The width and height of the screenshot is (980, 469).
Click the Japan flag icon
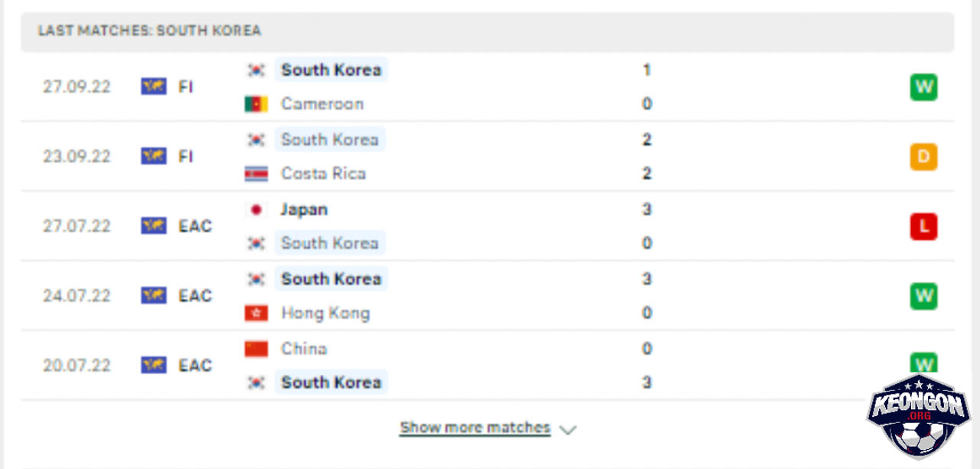tap(256, 209)
